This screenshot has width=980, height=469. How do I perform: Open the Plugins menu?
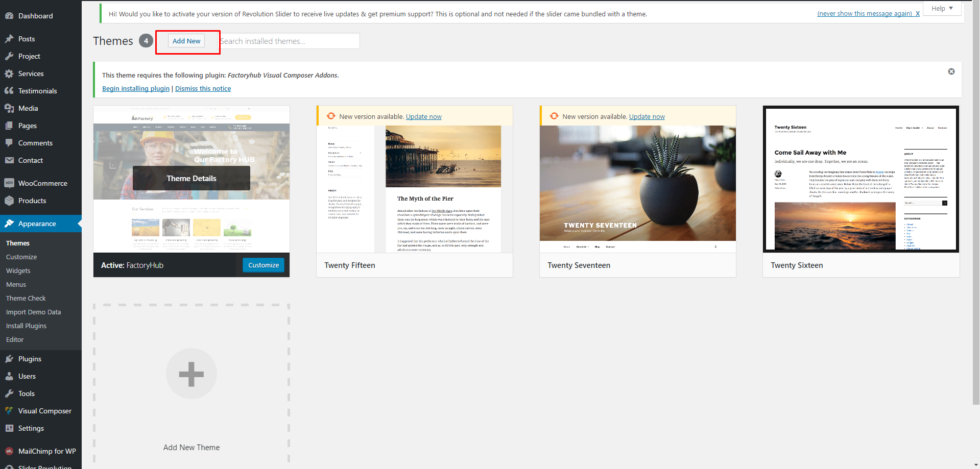(41, 359)
